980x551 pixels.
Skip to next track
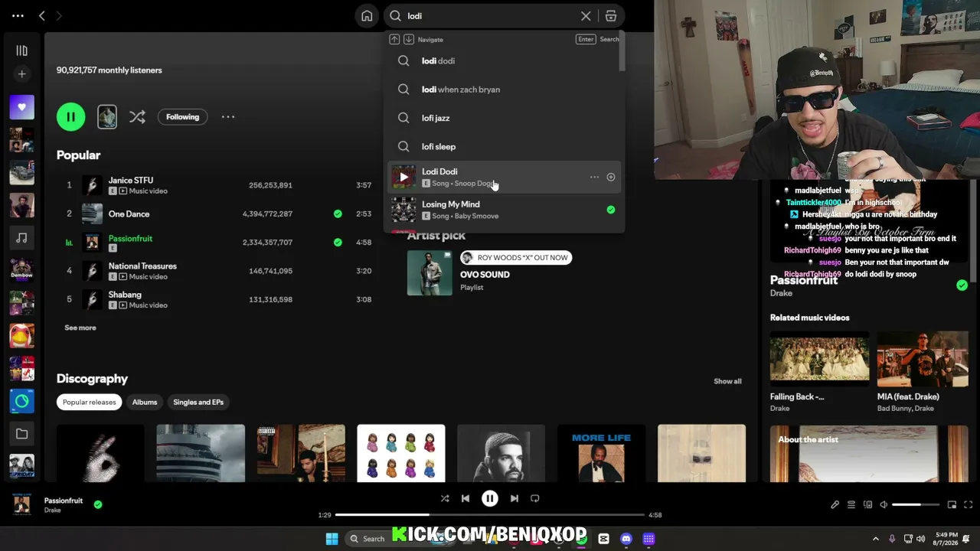click(x=514, y=498)
